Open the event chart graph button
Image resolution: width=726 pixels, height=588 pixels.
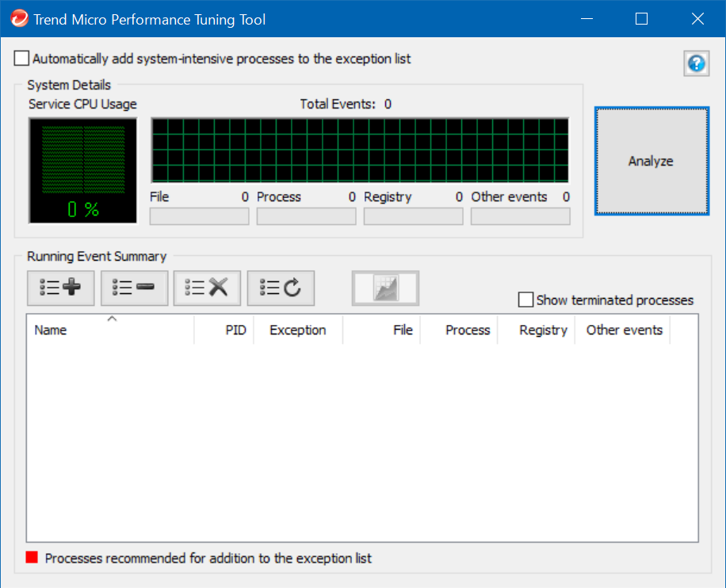(385, 288)
